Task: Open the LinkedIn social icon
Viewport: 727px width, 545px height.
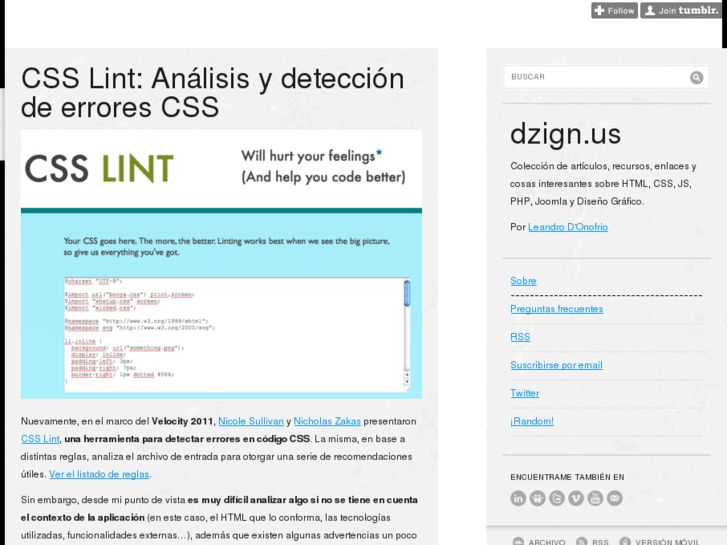Action: [x=518, y=498]
